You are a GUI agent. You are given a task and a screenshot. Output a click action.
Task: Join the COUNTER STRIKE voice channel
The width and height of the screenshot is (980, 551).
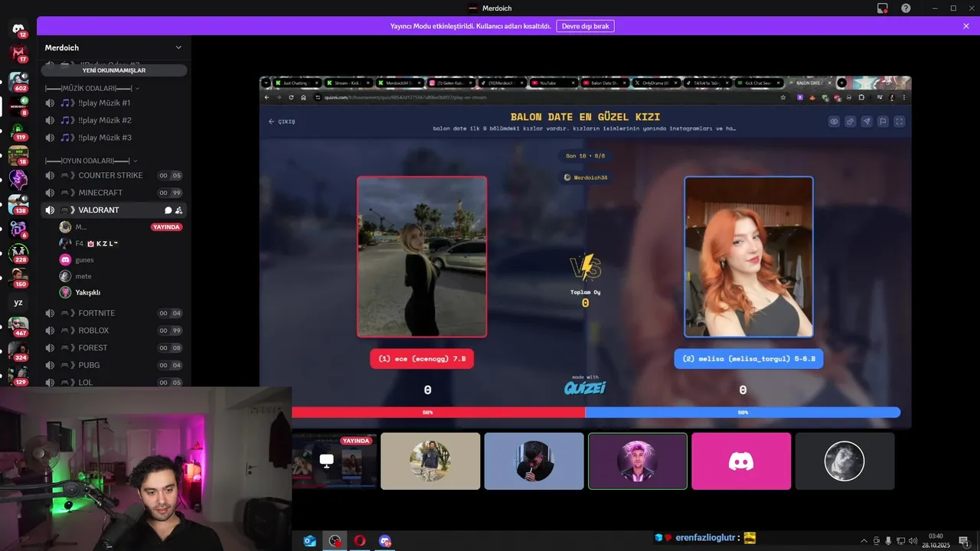click(114, 175)
